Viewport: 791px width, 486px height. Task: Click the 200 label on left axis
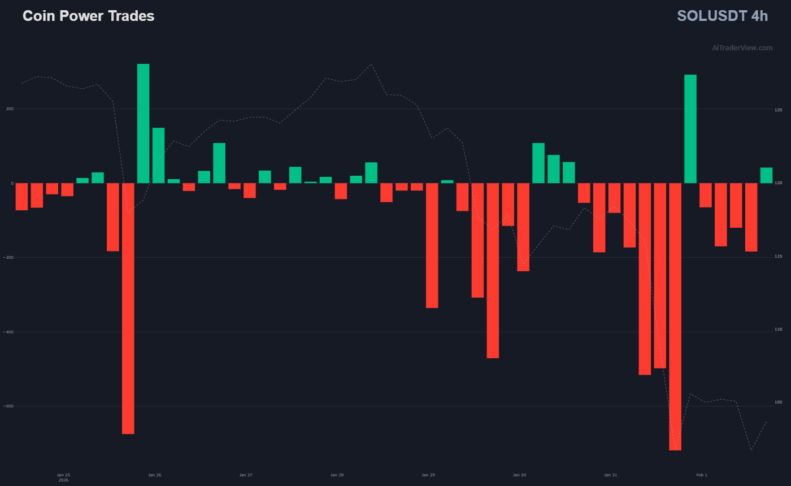[8, 109]
